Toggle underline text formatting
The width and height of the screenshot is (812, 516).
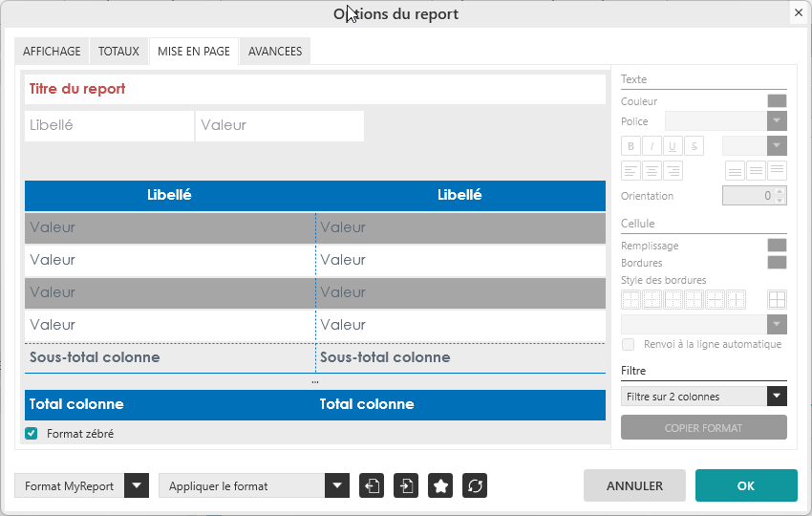673,146
